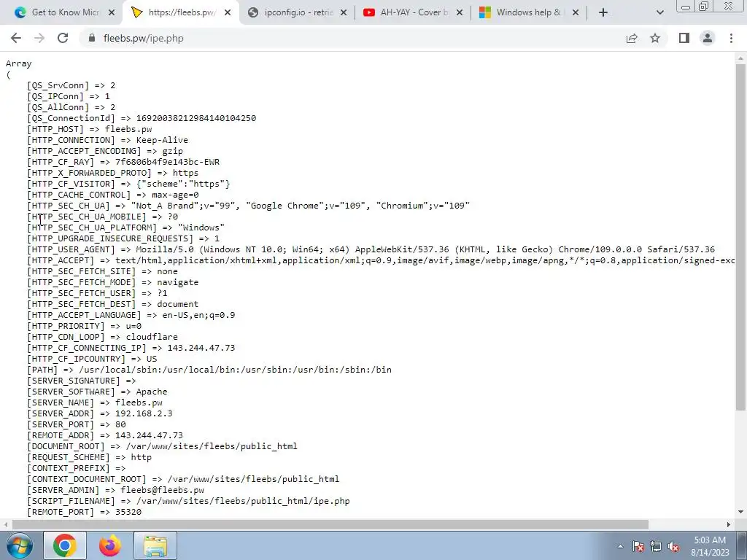Click the SERVER_PORT value 80
The width and height of the screenshot is (747, 560).
(x=120, y=424)
